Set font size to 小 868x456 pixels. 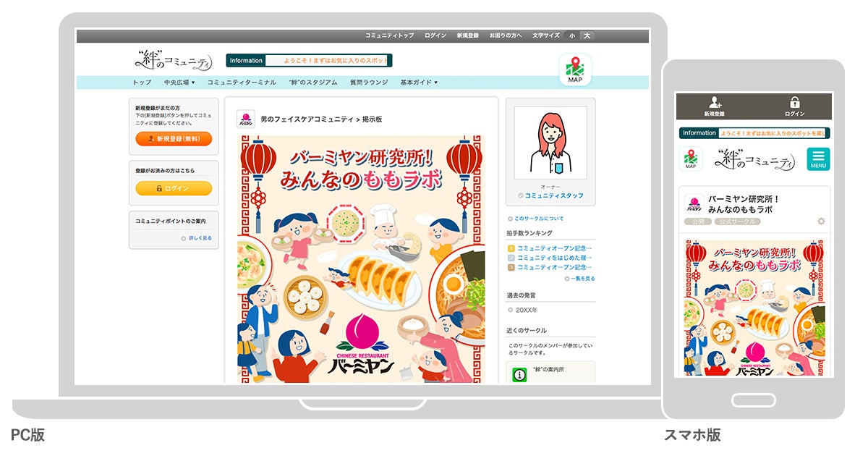572,35
